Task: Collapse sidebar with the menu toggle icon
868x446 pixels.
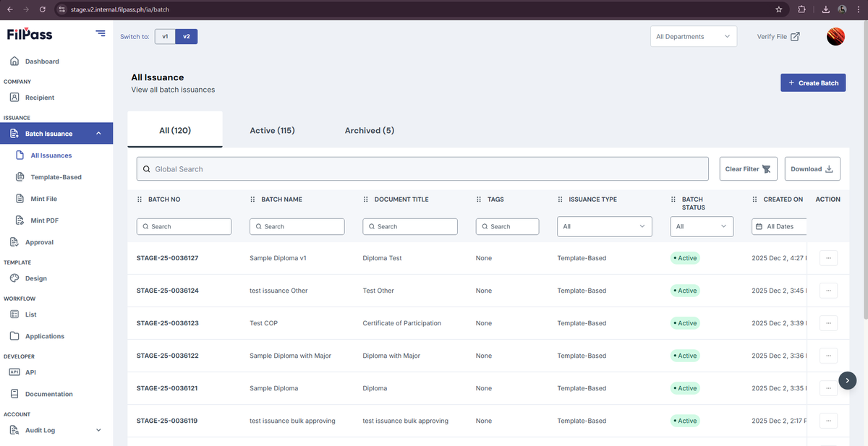Action: [x=100, y=33]
